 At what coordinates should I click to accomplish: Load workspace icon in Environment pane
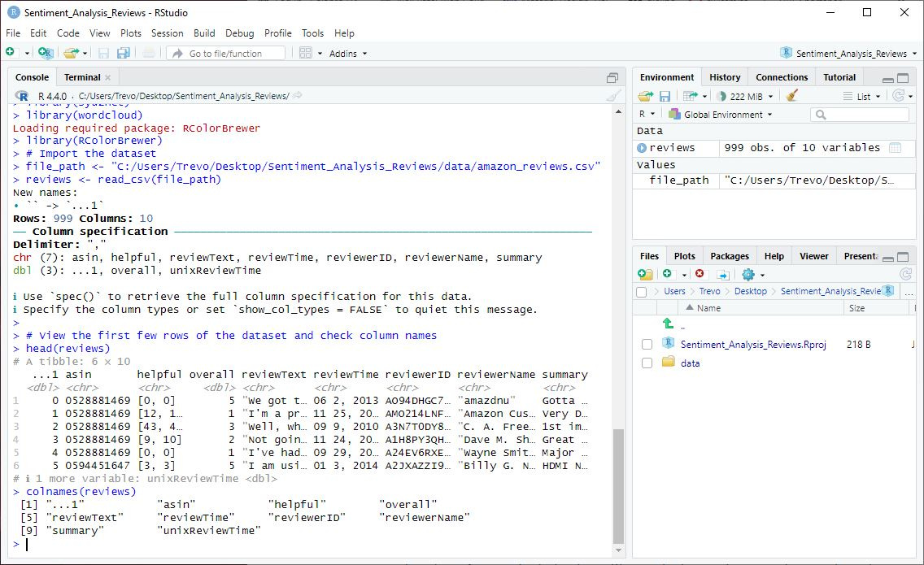point(645,96)
